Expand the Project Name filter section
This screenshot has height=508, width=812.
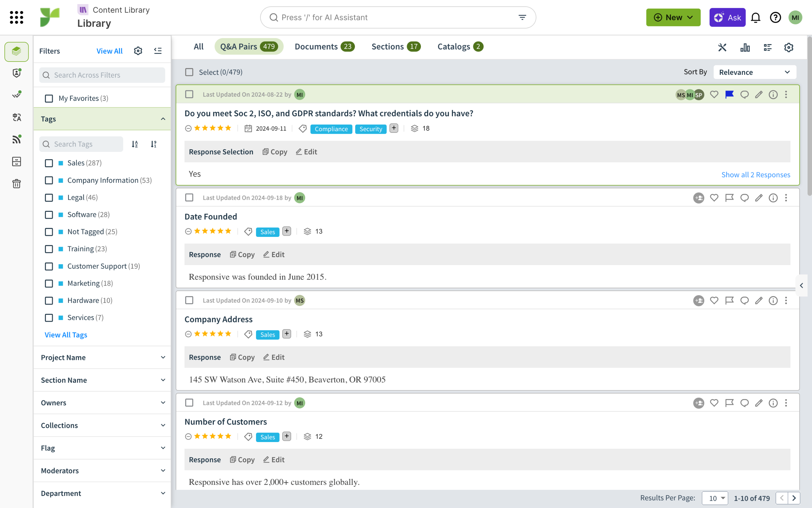(102, 357)
